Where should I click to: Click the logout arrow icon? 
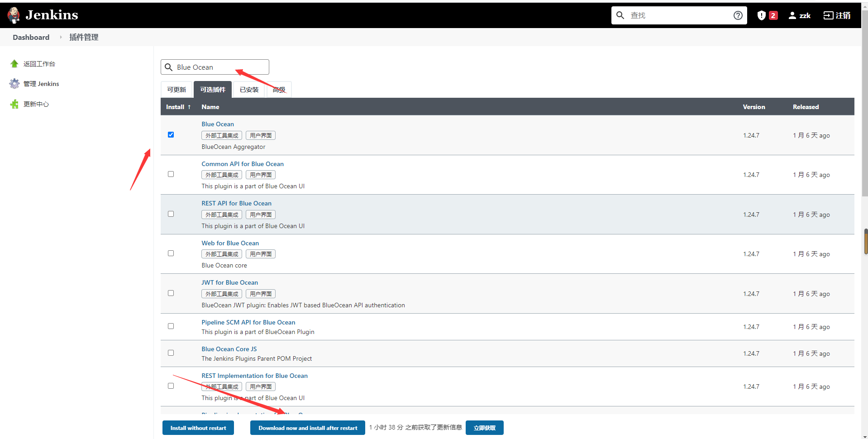pyautogui.click(x=828, y=15)
